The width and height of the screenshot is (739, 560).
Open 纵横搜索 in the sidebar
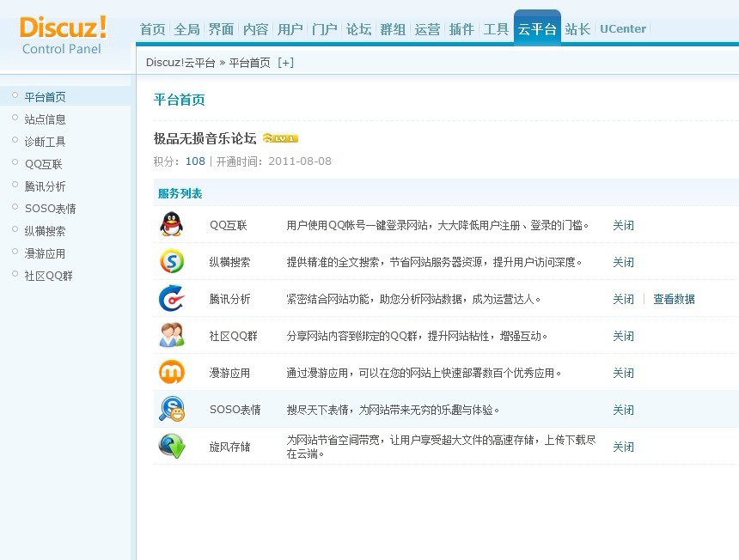(x=46, y=231)
